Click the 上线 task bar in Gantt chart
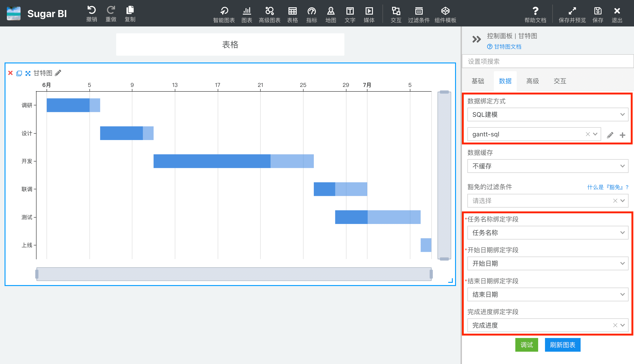The width and height of the screenshot is (634, 364). click(426, 245)
